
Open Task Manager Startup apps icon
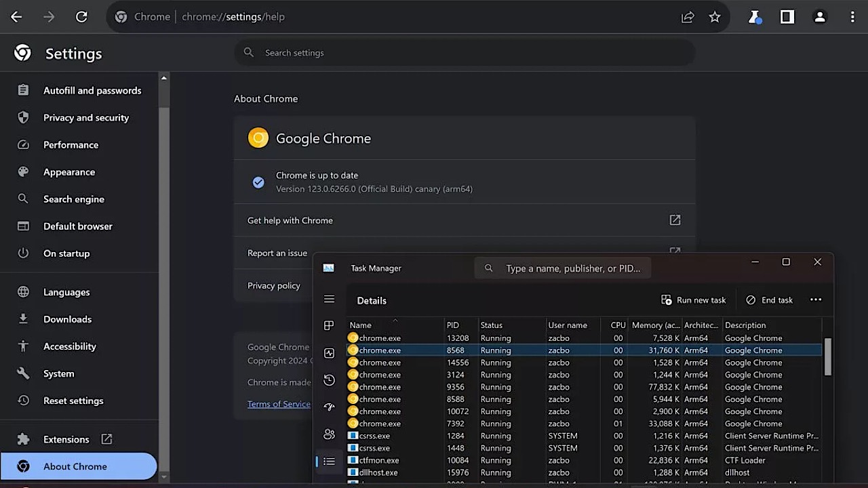(329, 407)
